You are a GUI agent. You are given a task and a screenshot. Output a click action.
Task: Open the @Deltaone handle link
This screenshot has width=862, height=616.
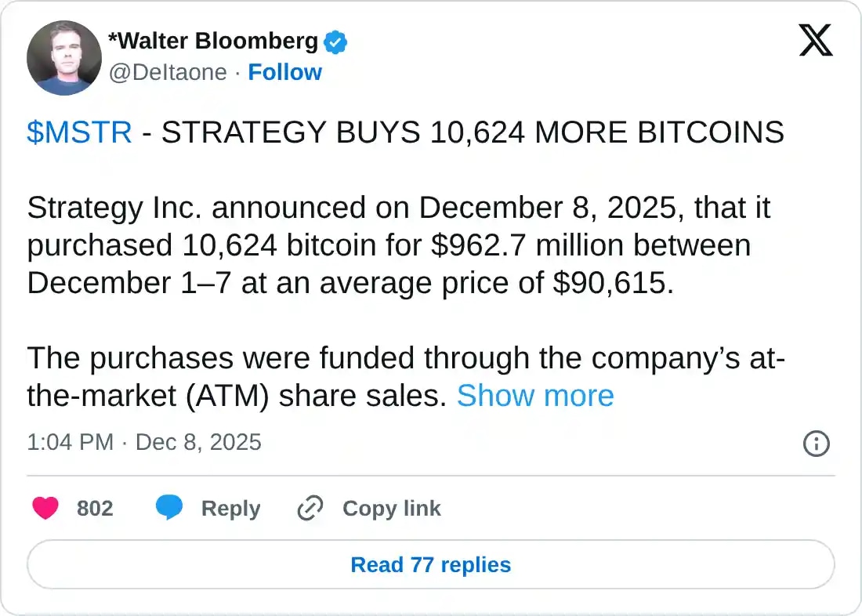pyautogui.click(x=168, y=72)
